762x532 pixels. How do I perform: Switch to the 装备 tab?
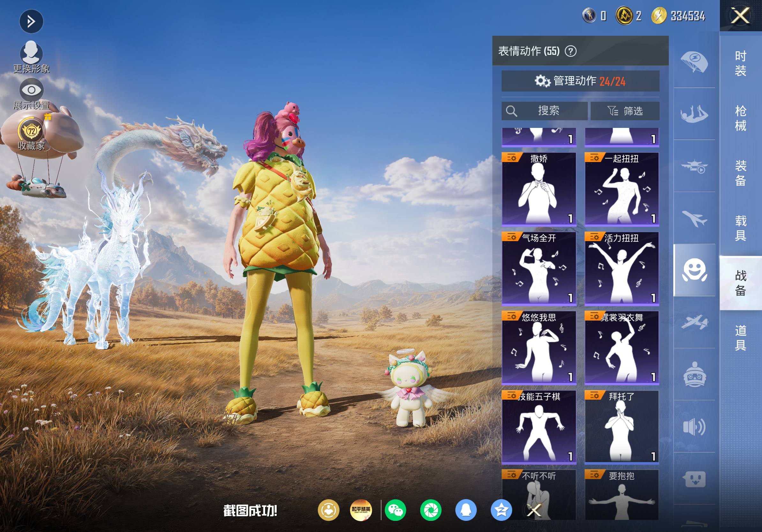pos(741,173)
